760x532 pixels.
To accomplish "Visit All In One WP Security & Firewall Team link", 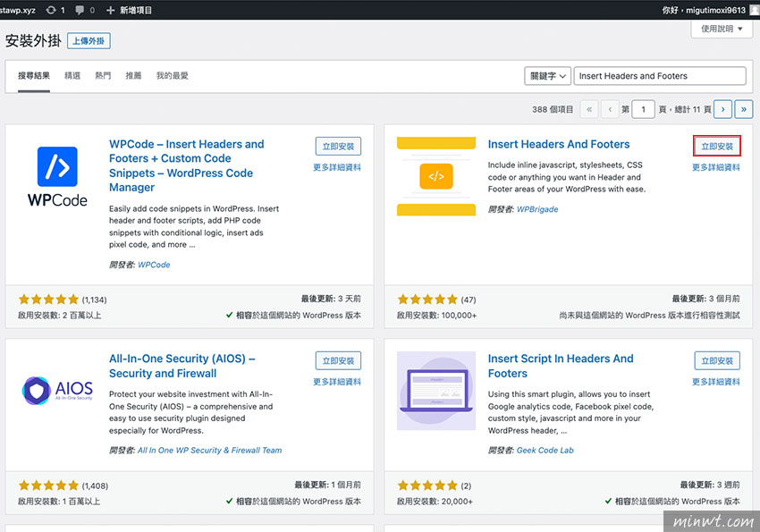I will 209,451.
